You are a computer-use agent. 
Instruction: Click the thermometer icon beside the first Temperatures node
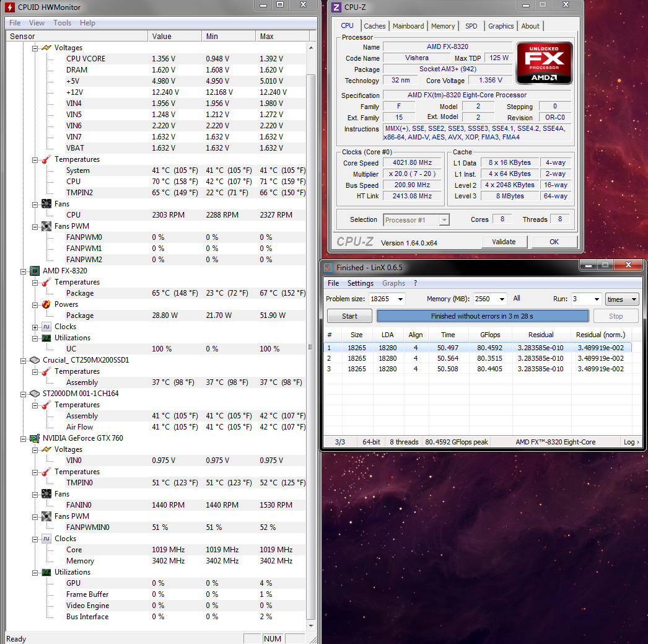point(46,159)
